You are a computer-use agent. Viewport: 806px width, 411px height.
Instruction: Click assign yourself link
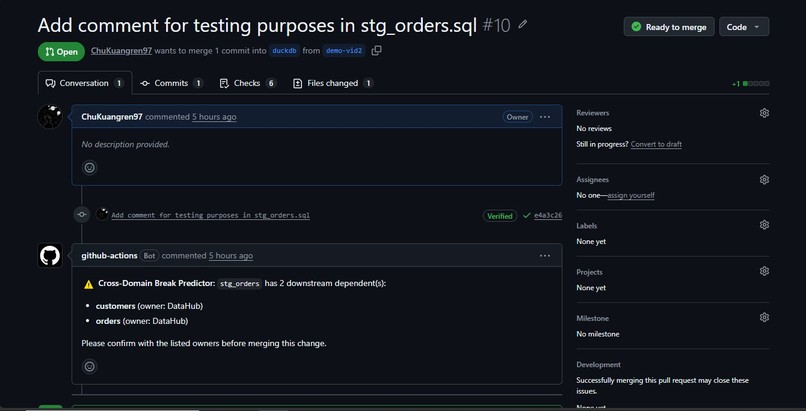click(631, 195)
